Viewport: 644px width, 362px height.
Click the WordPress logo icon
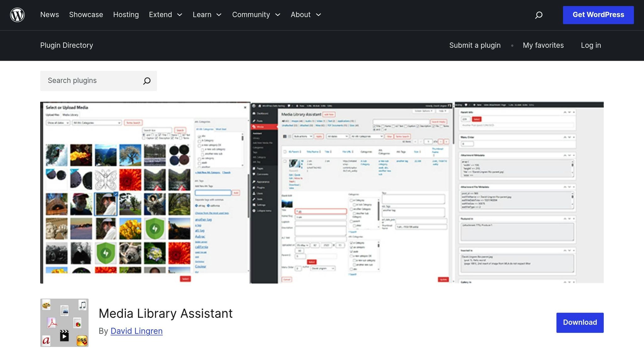(x=17, y=15)
